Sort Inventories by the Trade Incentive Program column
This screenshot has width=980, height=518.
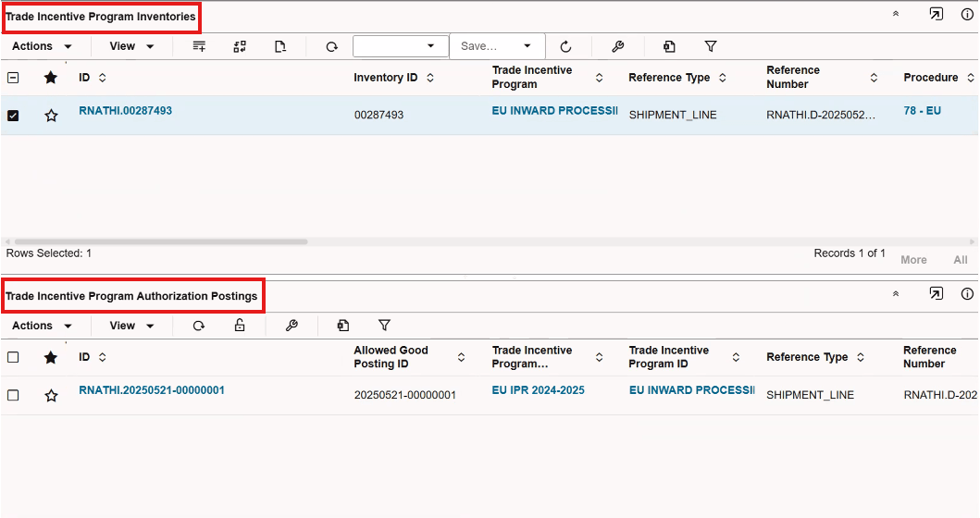pyautogui.click(x=599, y=78)
